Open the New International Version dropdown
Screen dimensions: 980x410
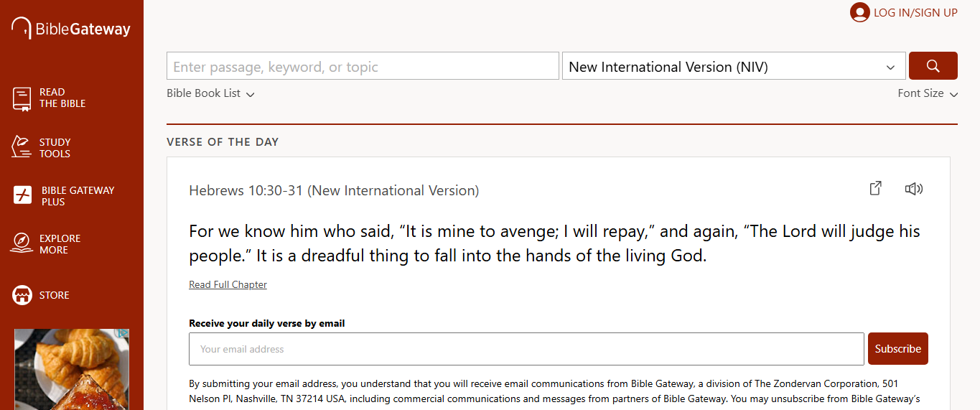coord(733,66)
